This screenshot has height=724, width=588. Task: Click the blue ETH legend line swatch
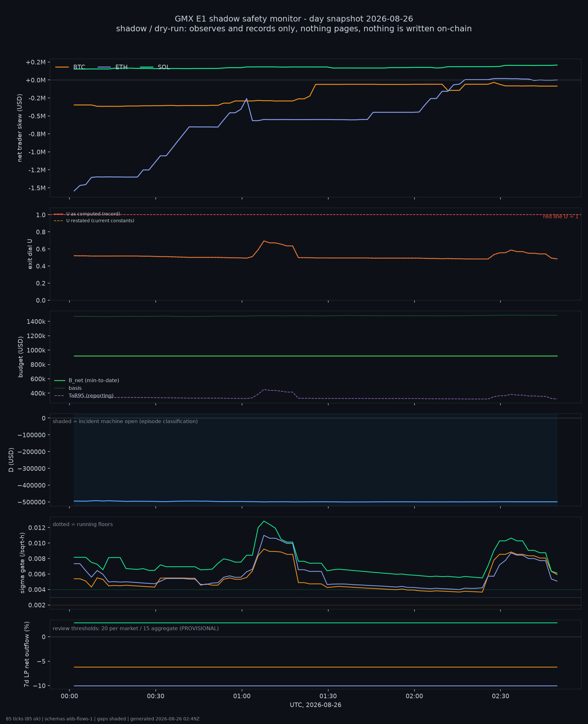104,67
